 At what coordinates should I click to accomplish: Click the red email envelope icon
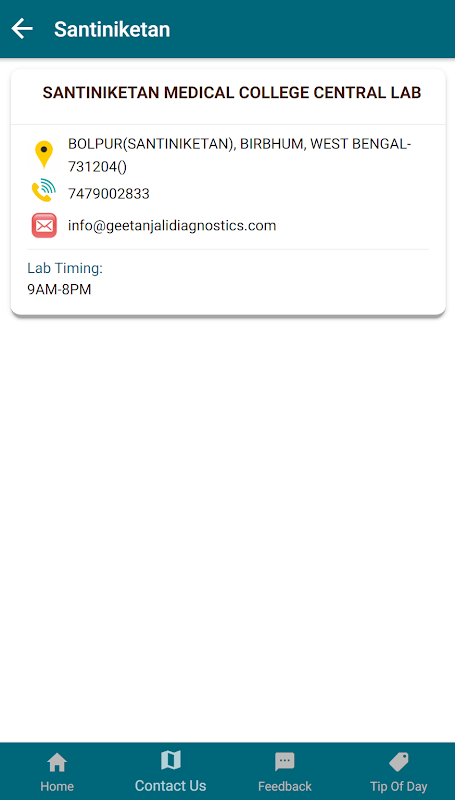click(44, 226)
